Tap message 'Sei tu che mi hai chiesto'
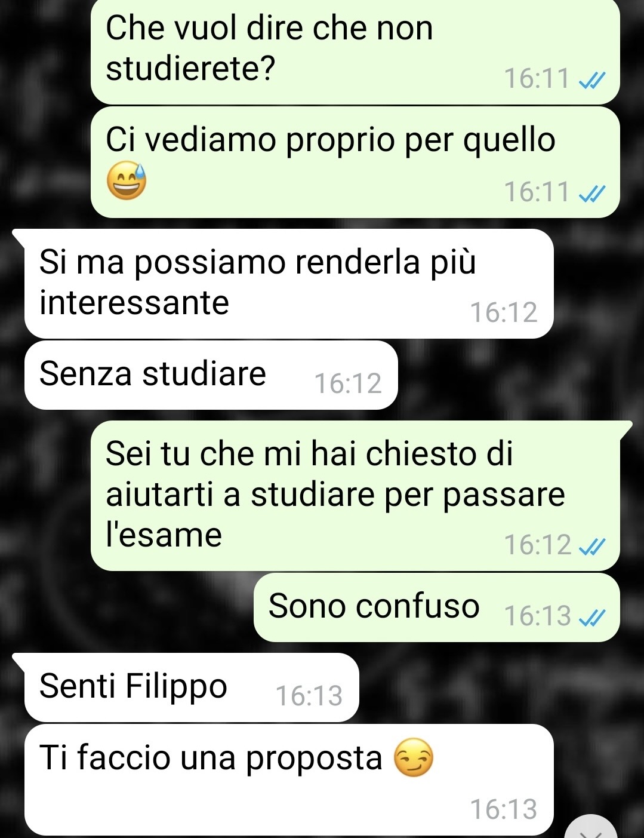The height and width of the screenshot is (838, 644). (355, 496)
